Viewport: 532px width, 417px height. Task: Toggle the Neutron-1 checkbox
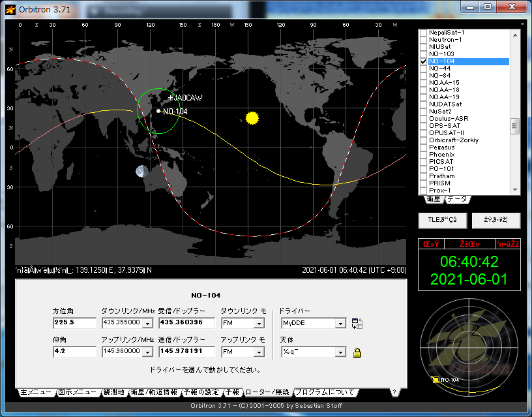click(423, 40)
